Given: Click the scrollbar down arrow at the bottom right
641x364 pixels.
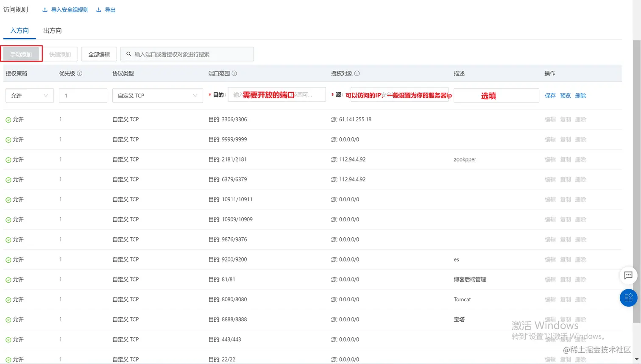Looking at the screenshot, I should tap(637, 359).
